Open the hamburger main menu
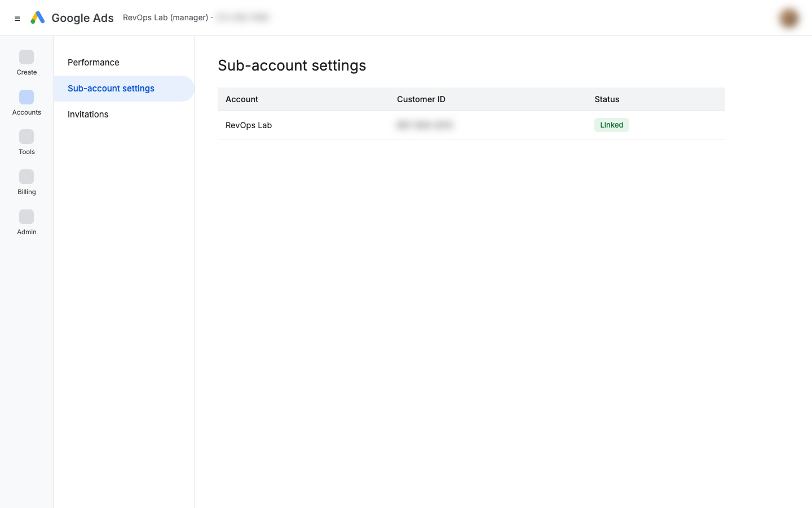 17,19
